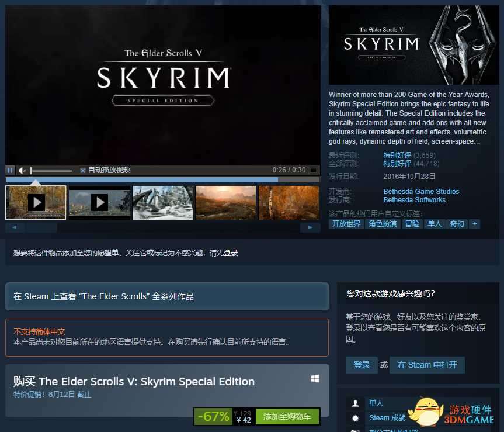Click the single-player person icon
Viewport: 504px width, 432px height.
(x=355, y=403)
